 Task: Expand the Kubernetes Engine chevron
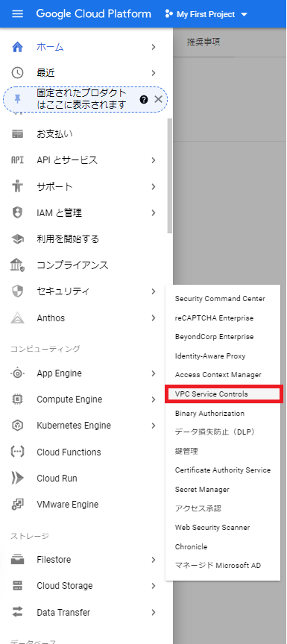154,426
